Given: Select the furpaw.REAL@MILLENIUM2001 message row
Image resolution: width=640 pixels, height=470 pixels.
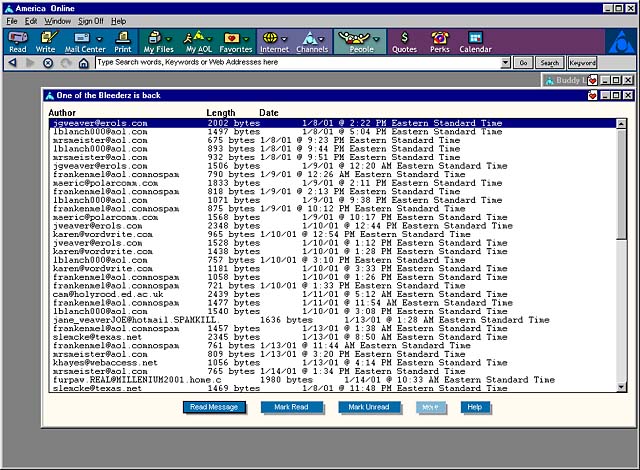Looking at the screenshot, I should (x=332, y=380).
